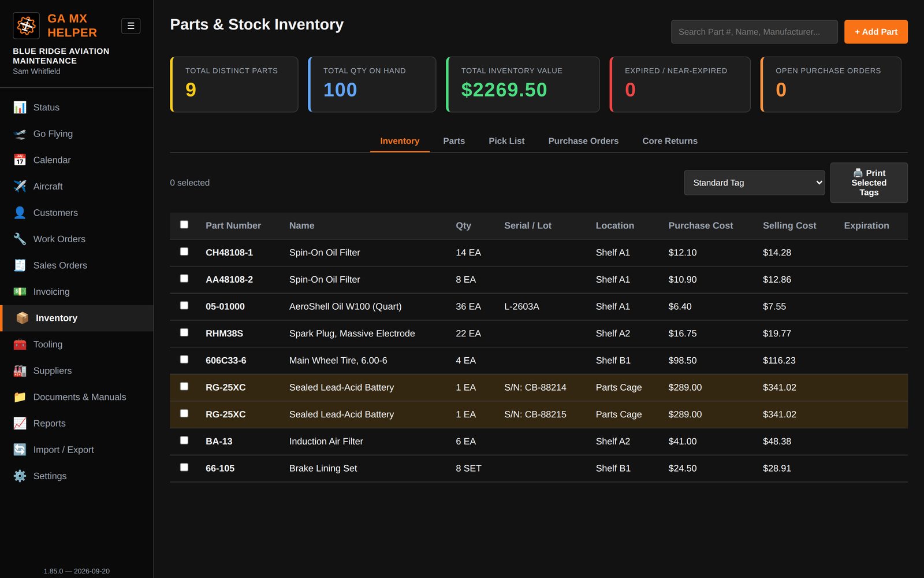Switch to the Purchase Orders tab
The width and height of the screenshot is (924, 578).
click(x=583, y=141)
